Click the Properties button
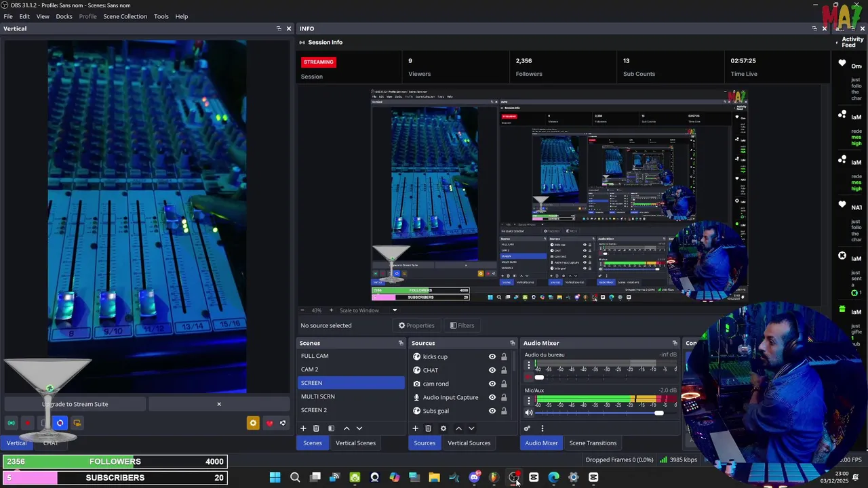Screen dimensions: 868x488 coord(416,325)
